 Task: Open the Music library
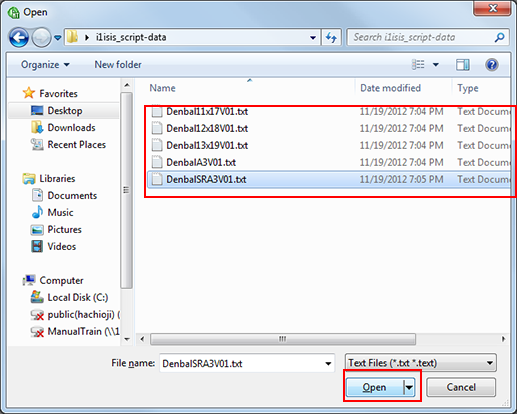(60, 213)
